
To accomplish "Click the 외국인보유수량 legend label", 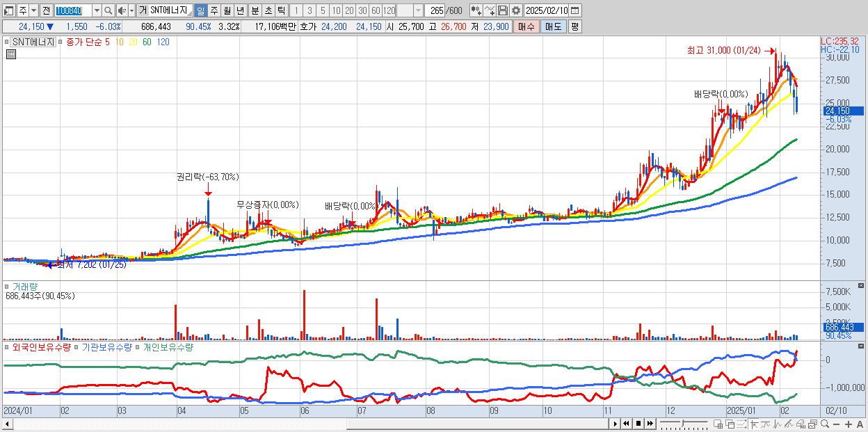I will click(x=42, y=346).
